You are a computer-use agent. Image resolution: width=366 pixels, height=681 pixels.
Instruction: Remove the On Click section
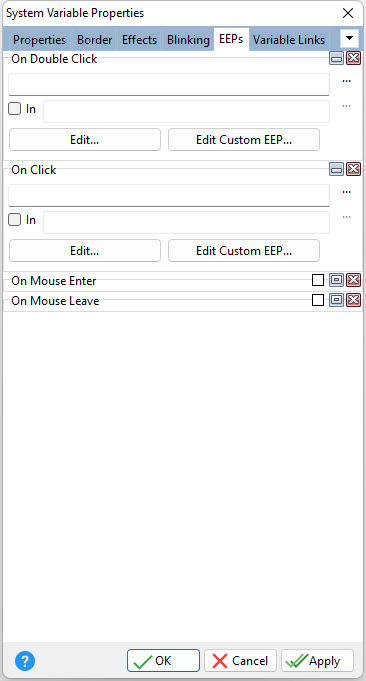(354, 169)
